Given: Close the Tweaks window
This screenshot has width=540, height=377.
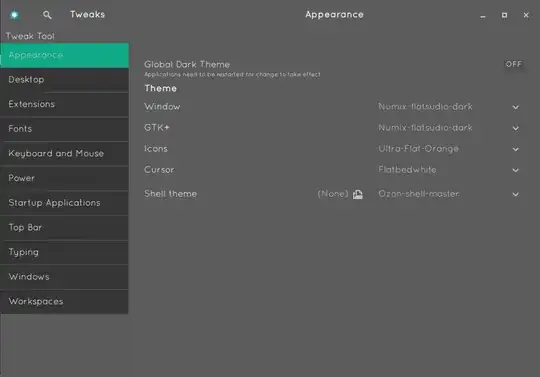Looking at the screenshot, I should coord(526,15).
